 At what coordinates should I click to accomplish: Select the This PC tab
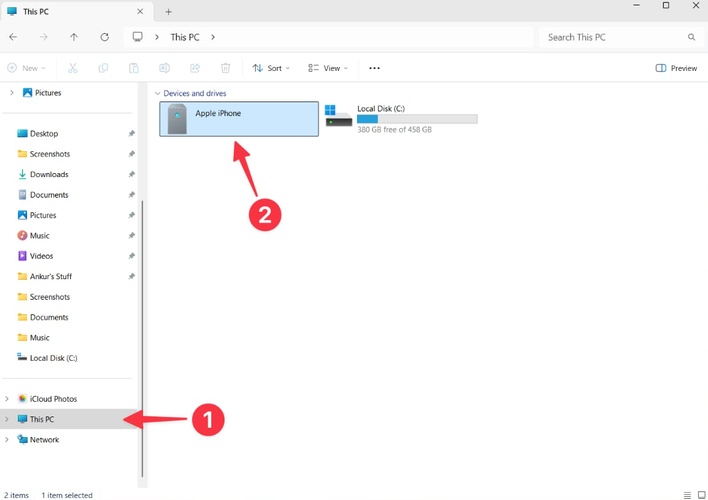click(x=76, y=12)
